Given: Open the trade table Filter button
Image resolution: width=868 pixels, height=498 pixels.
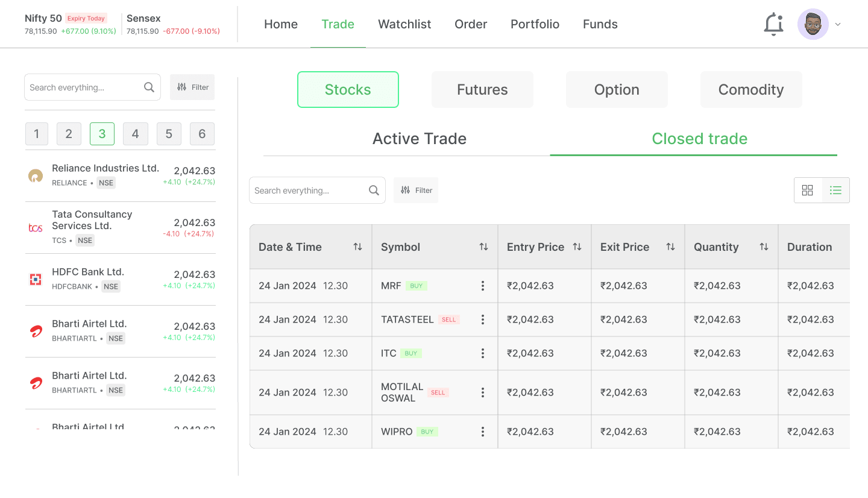Looking at the screenshot, I should 416,191.
